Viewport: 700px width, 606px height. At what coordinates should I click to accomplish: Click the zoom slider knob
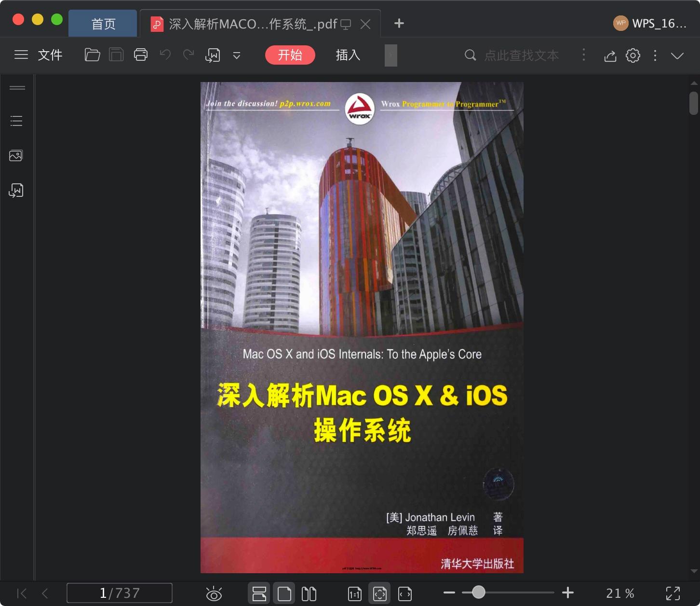tap(478, 592)
